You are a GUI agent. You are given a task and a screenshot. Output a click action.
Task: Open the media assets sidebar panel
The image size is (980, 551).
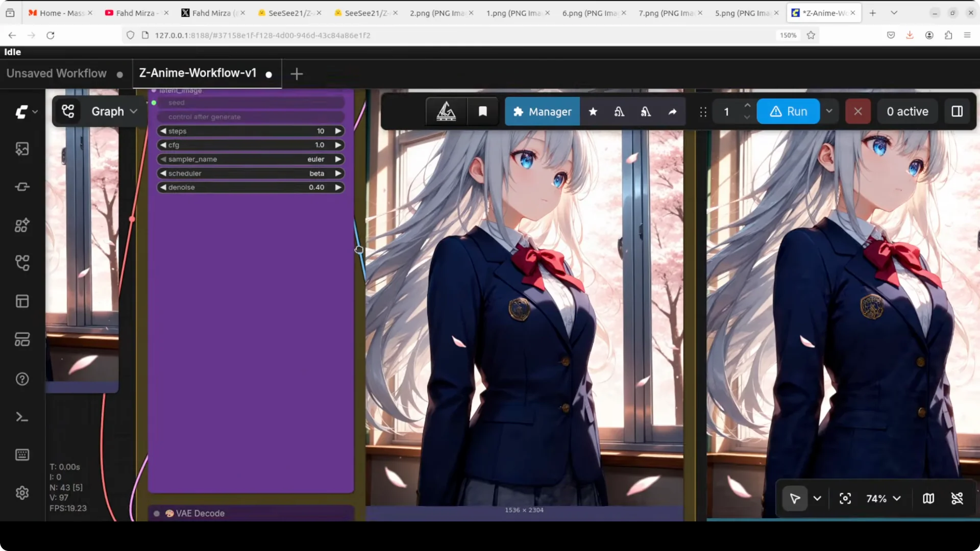(22, 149)
